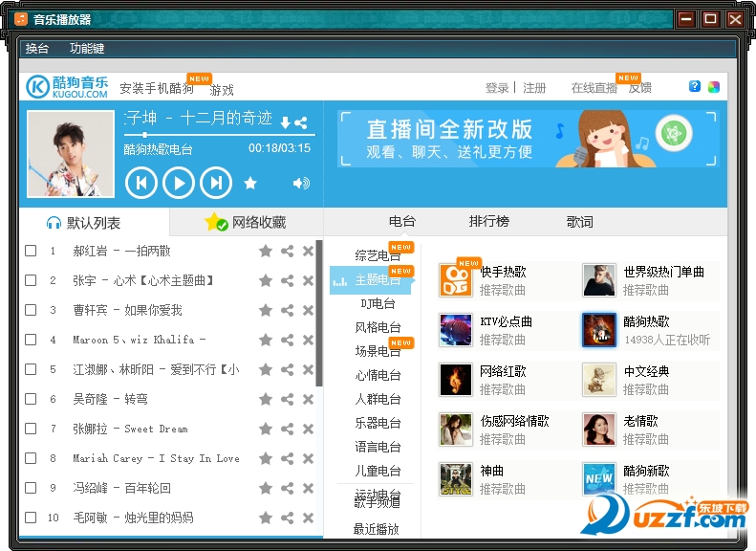Image resolution: width=756 pixels, height=551 pixels.
Task: Download the current song arrow icon
Action: coord(285,122)
